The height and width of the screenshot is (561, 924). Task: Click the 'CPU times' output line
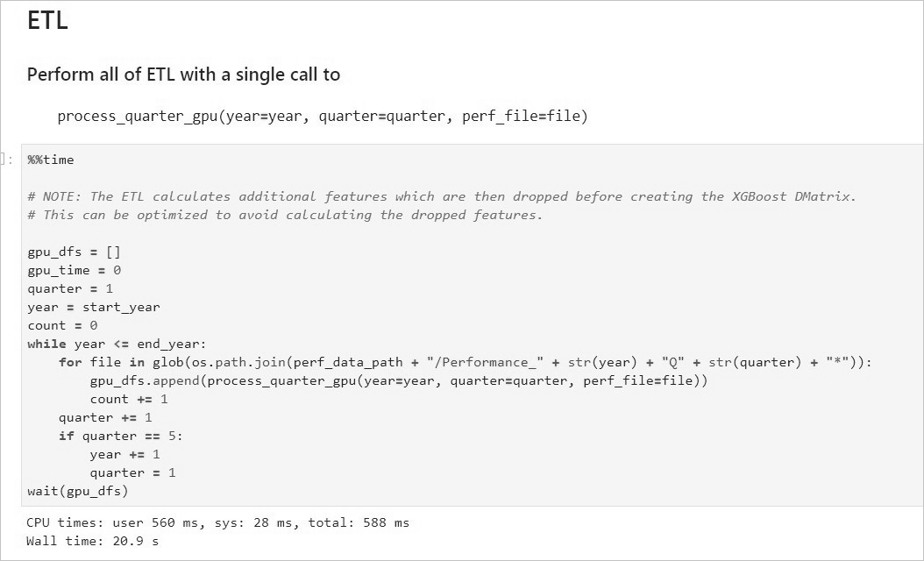217,522
